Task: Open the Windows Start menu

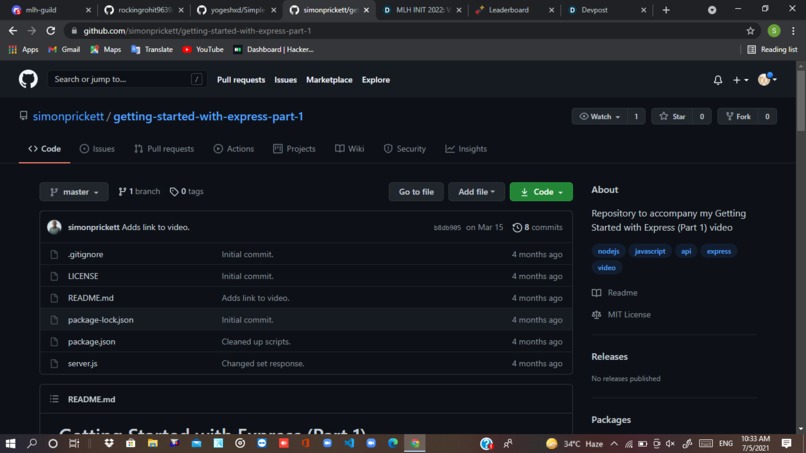Action: [10, 443]
